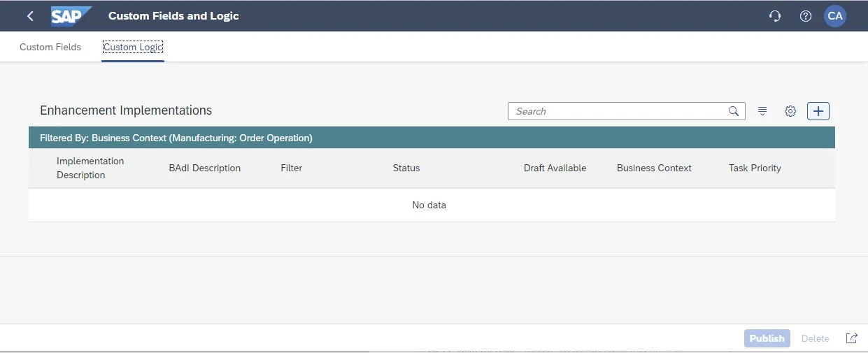Click the Status column header

click(406, 168)
